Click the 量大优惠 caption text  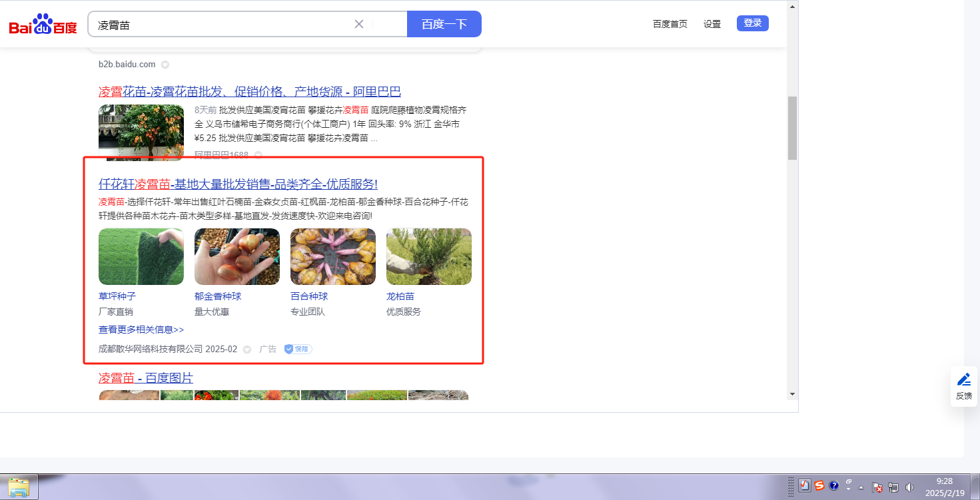pos(212,312)
